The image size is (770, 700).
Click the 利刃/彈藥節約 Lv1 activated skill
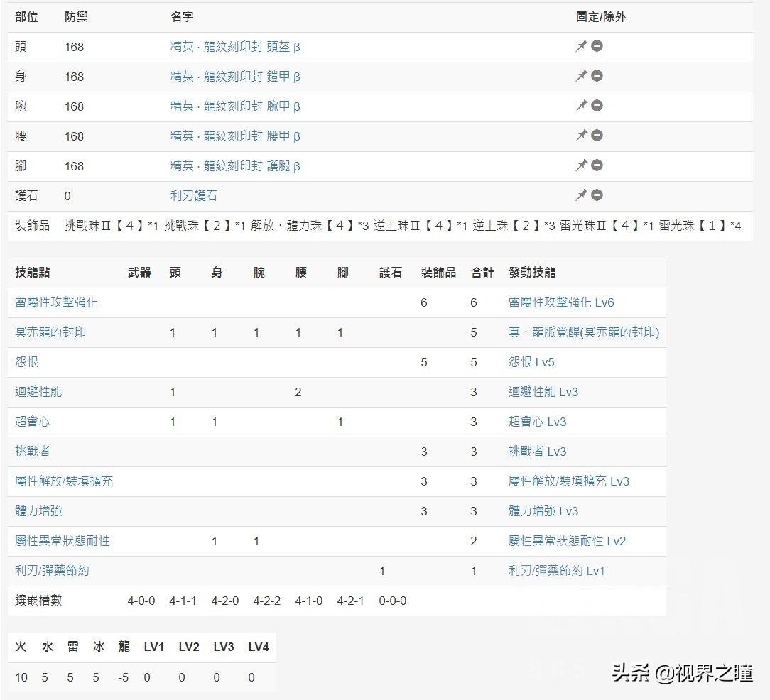(x=556, y=571)
